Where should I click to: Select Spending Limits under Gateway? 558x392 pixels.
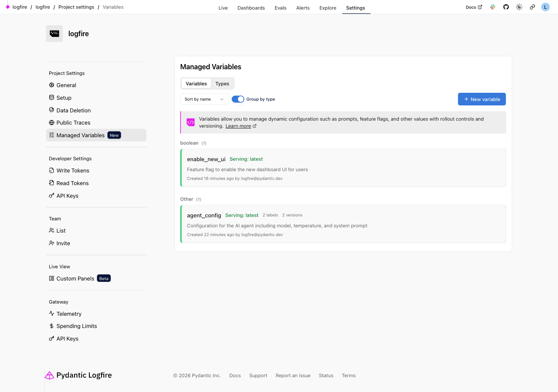point(76,326)
